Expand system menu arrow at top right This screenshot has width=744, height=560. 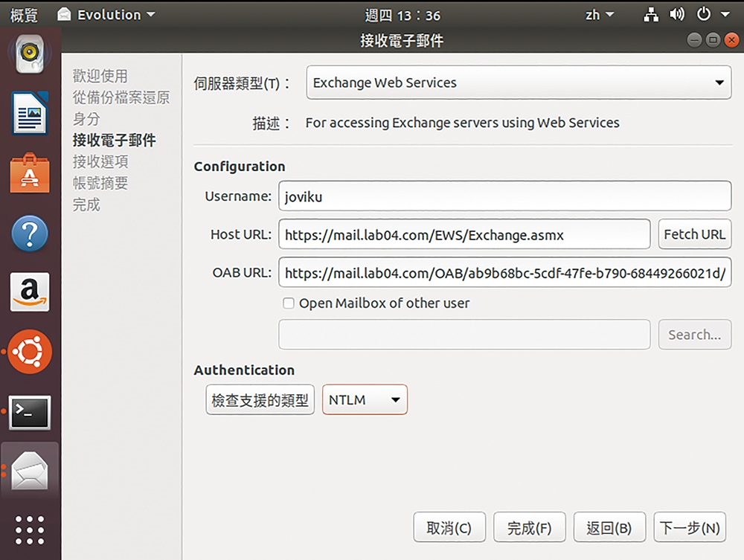(x=725, y=15)
